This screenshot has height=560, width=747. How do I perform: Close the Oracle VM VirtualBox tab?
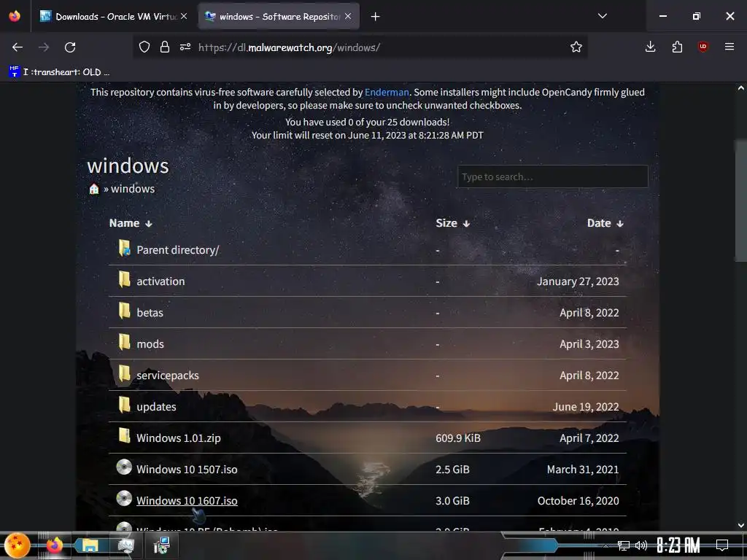coord(184,16)
